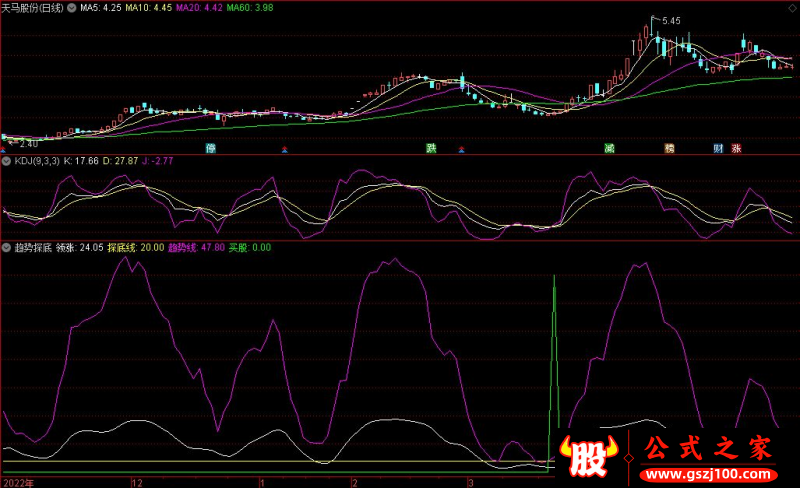
Task: Click the 2022年 date on time axis
Action: (x=18, y=481)
